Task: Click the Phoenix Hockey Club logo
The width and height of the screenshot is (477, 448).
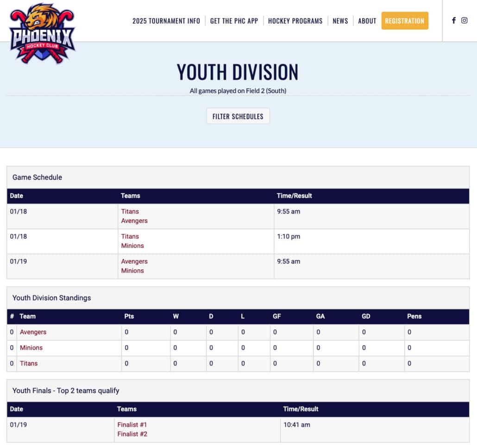Action: tap(42, 33)
